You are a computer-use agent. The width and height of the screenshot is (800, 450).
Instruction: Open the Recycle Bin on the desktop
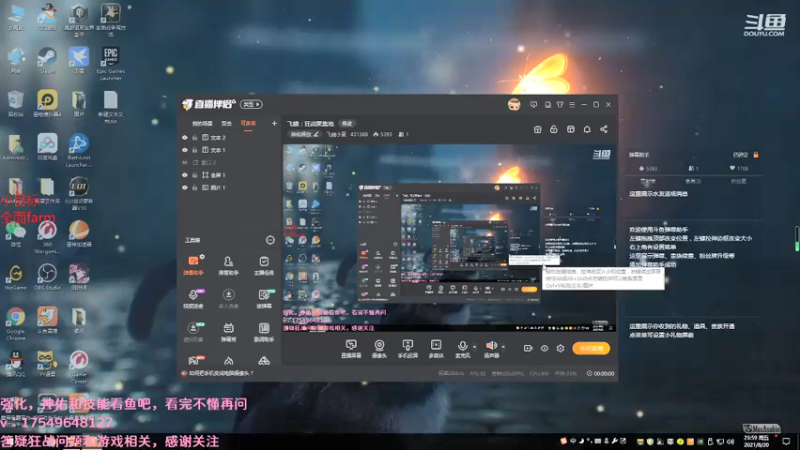pyautogui.click(x=15, y=104)
